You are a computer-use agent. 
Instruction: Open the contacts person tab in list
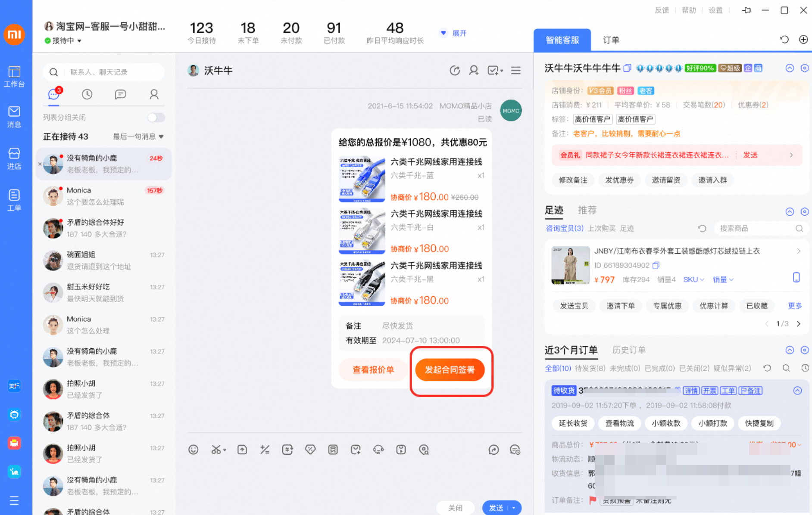click(x=154, y=94)
